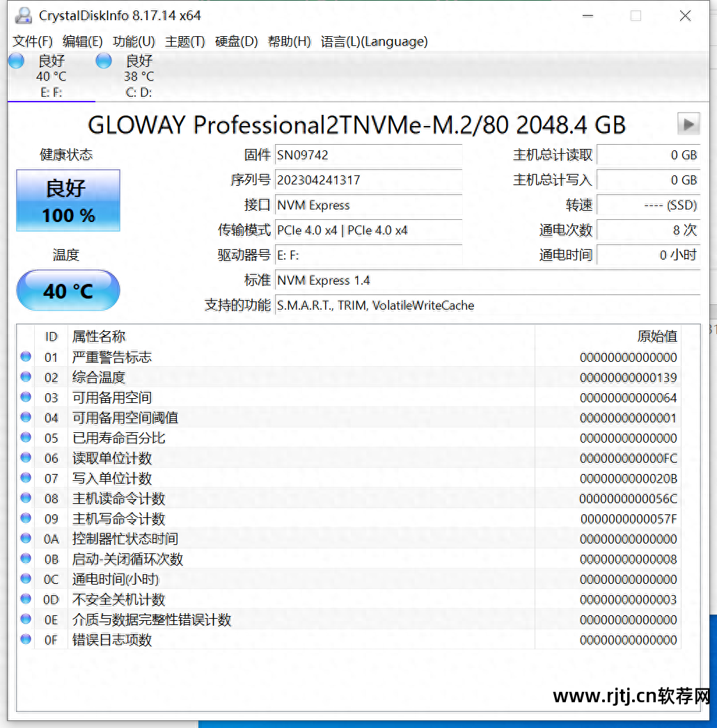Click the status indicator beside 不安全关机计数
Viewport: 717px width, 728px height.
tap(25, 599)
